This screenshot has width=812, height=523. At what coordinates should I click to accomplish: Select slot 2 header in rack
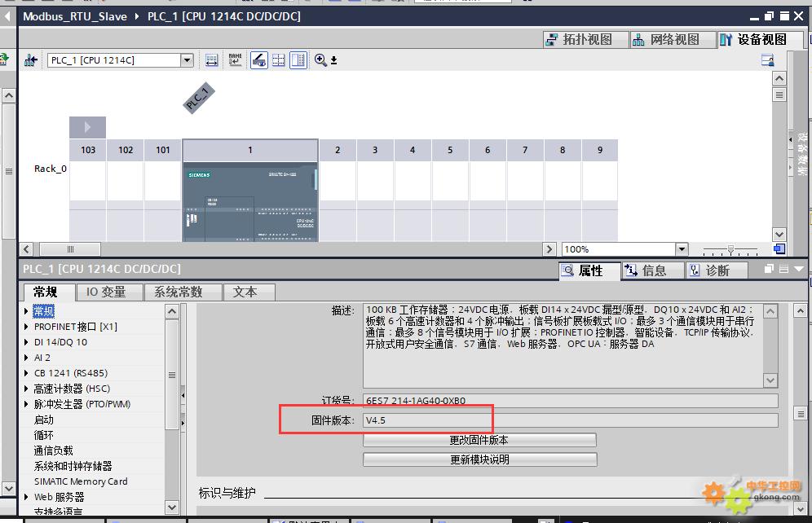pyautogui.click(x=338, y=150)
